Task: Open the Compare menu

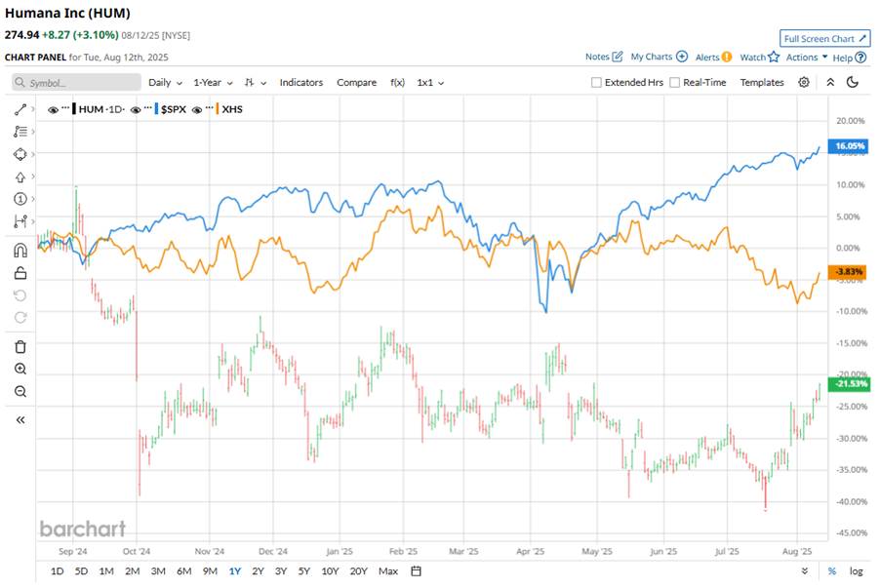Action: [x=356, y=83]
